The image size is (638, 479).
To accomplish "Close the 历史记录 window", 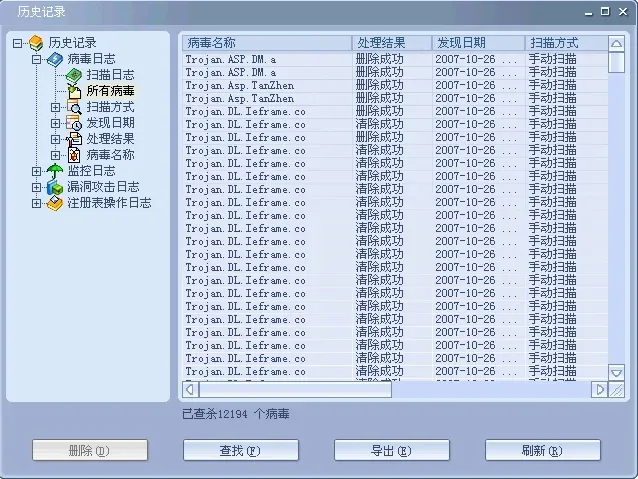I will (623, 12).
